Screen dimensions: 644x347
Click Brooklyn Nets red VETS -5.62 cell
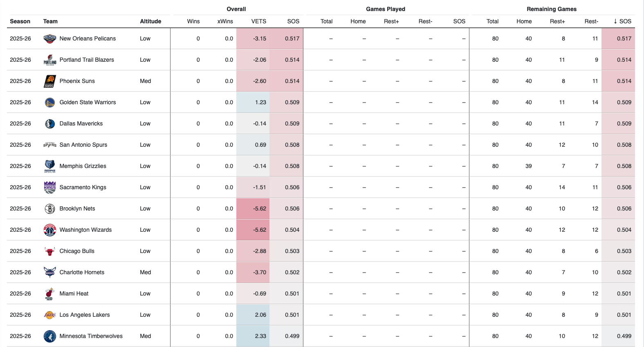253,209
